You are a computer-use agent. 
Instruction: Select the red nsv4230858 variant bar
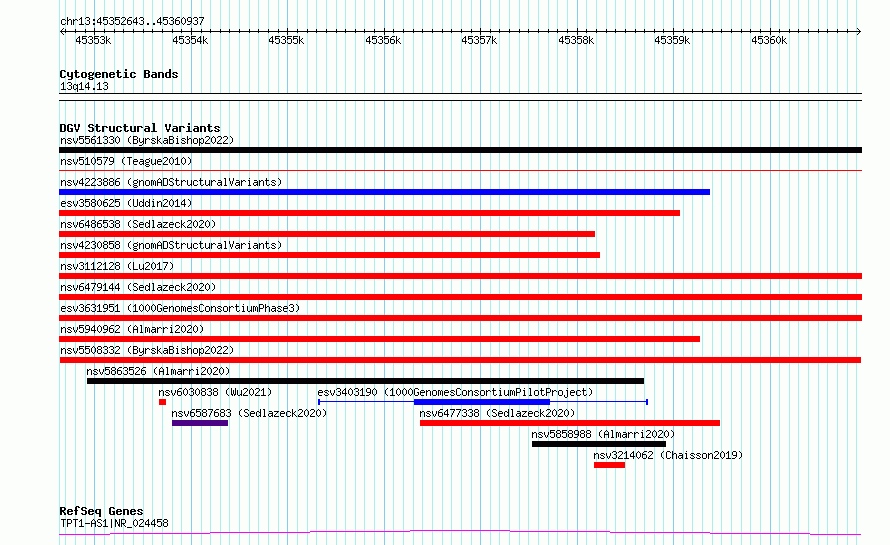coord(329,255)
